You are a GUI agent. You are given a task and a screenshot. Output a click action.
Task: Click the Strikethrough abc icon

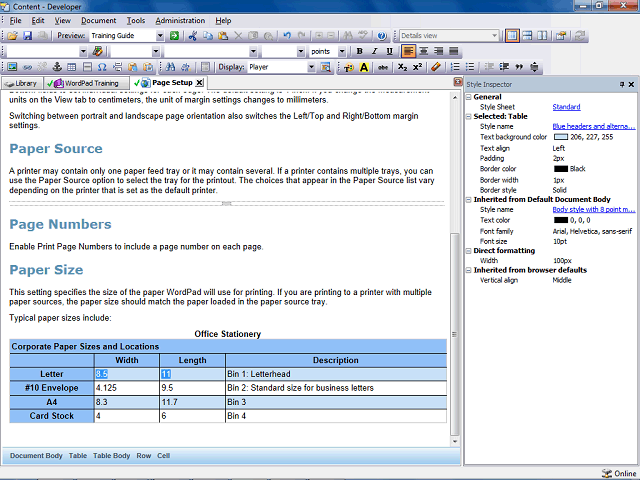(383, 67)
